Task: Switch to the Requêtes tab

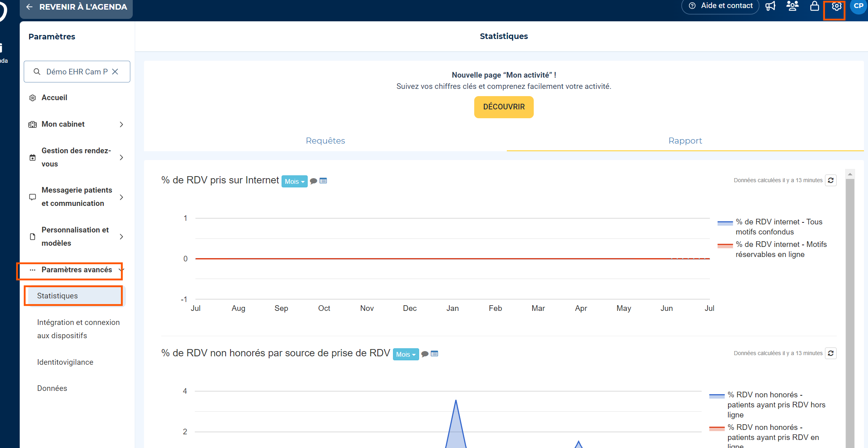Action: click(x=325, y=141)
